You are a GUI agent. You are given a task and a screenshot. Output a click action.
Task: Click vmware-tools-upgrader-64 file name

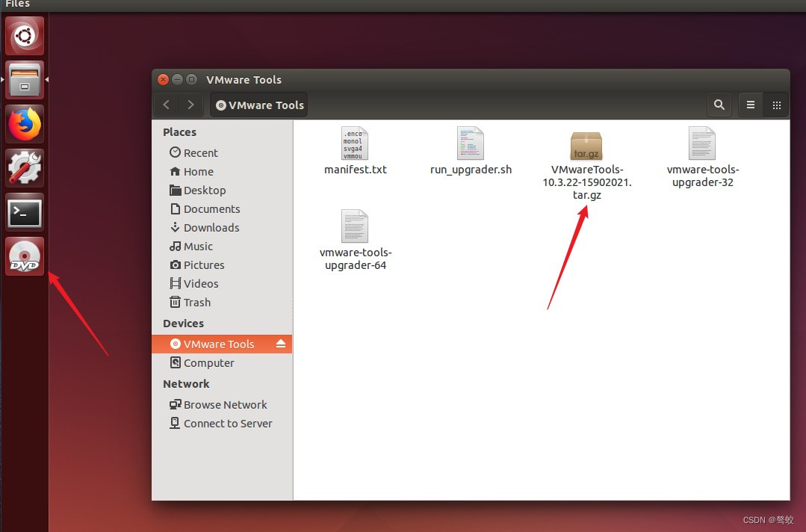[x=356, y=259]
